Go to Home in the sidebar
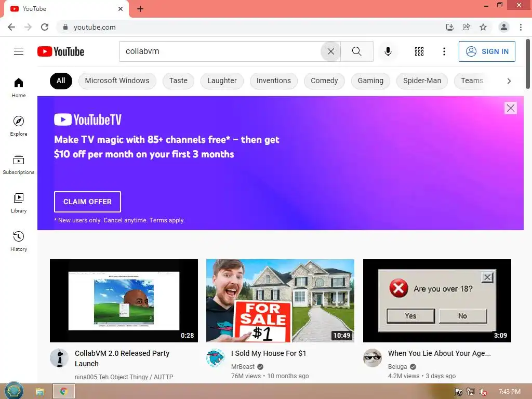 point(19,88)
